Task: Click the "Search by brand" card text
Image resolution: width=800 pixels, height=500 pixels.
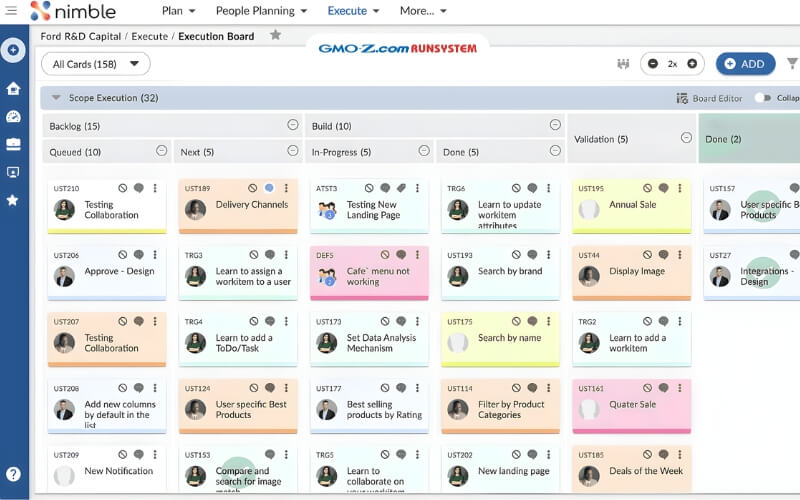Action: [510, 271]
